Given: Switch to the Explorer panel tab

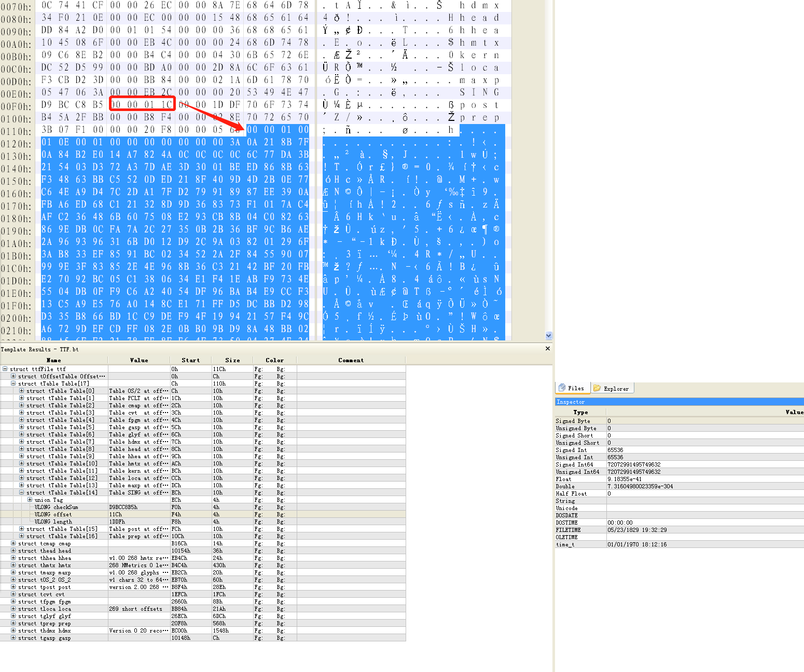Looking at the screenshot, I should point(612,388).
